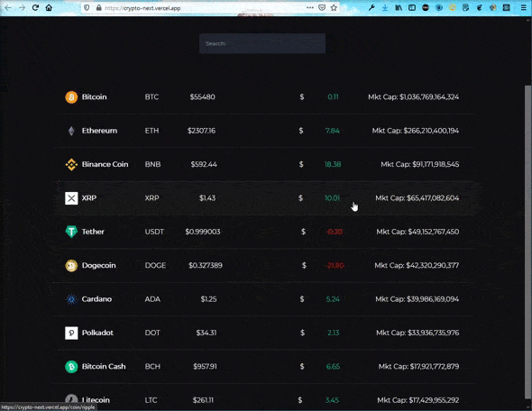Click Bitcoin price $55480

point(203,97)
